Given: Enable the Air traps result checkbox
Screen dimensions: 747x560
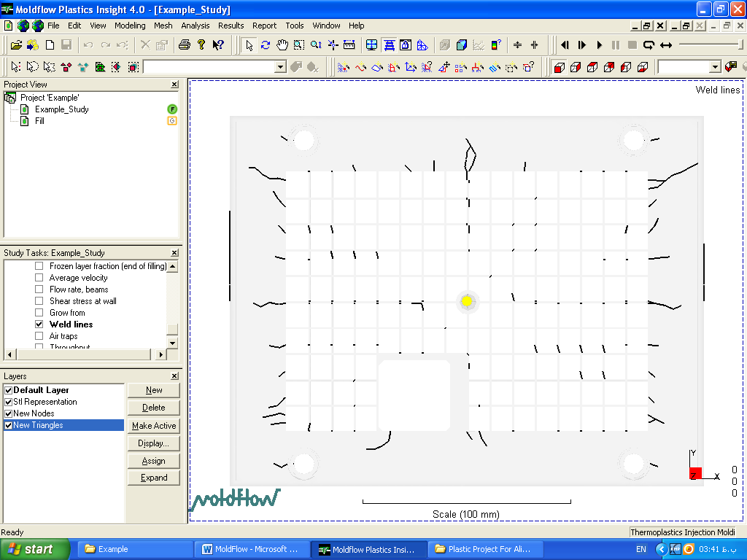Looking at the screenshot, I should (x=39, y=336).
